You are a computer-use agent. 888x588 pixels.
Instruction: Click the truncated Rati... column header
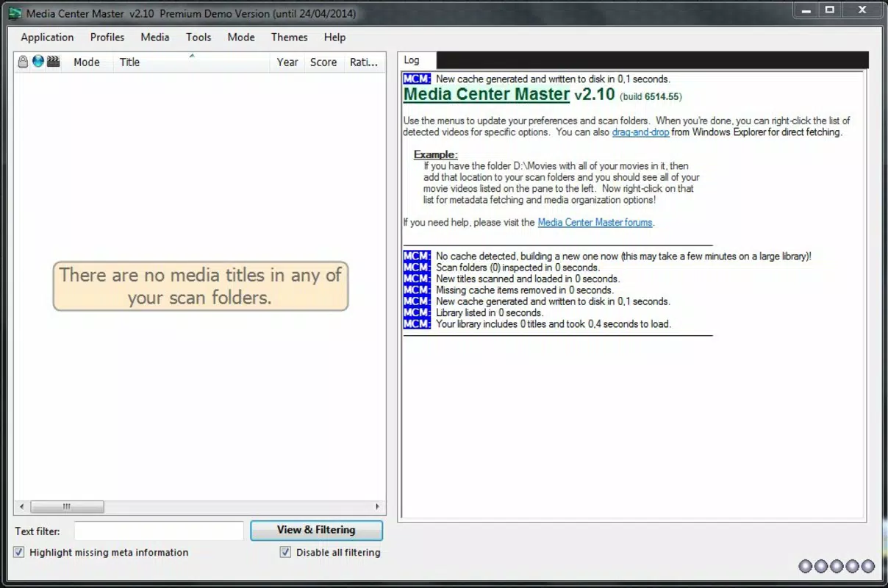point(364,62)
